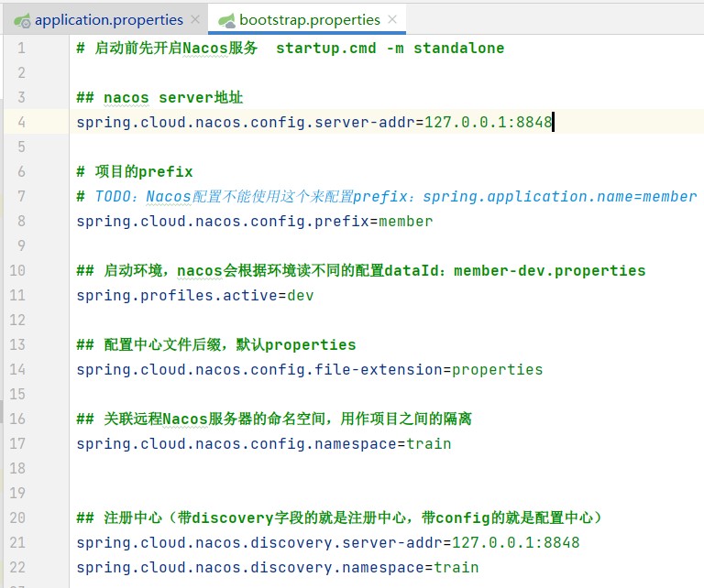The height and width of the screenshot is (588, 704).
Task: Click the '# 项目的prefix' comment
Action: coord(135,171)
